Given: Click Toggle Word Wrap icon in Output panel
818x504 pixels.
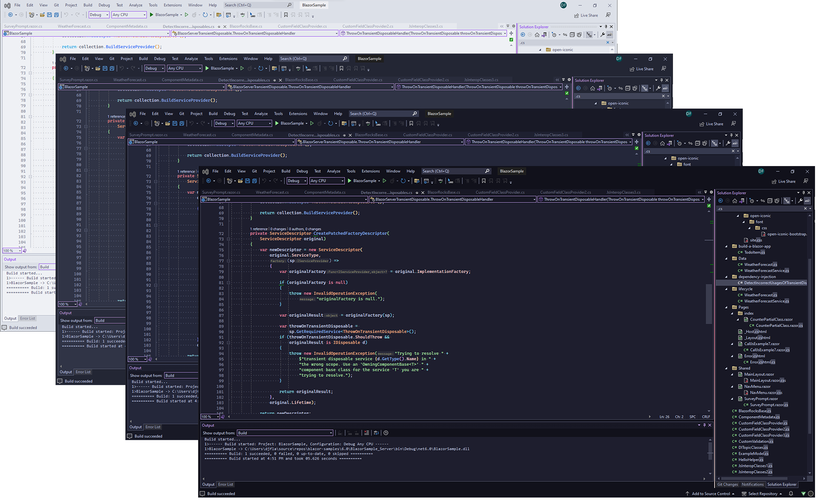Looking at the screenshot, I should pyautogui.click(x=376, y=433).
